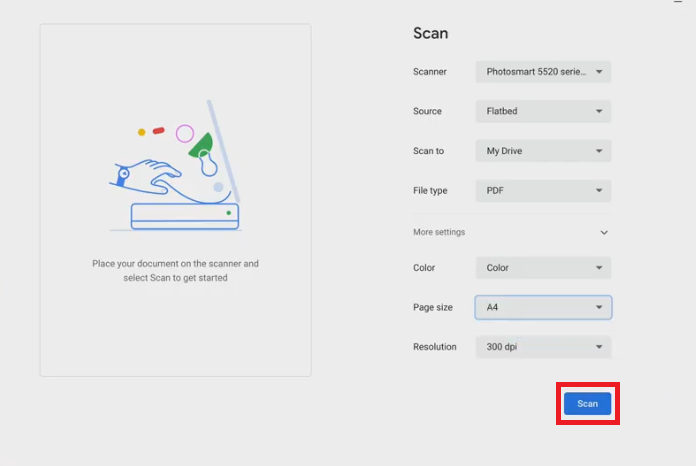Click the More settings label

click(x=439, y=232)
